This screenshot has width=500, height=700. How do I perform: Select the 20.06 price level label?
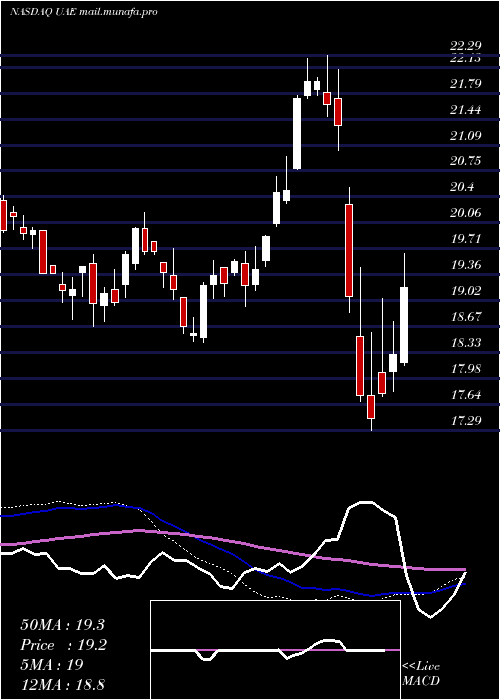pos(466,213)
